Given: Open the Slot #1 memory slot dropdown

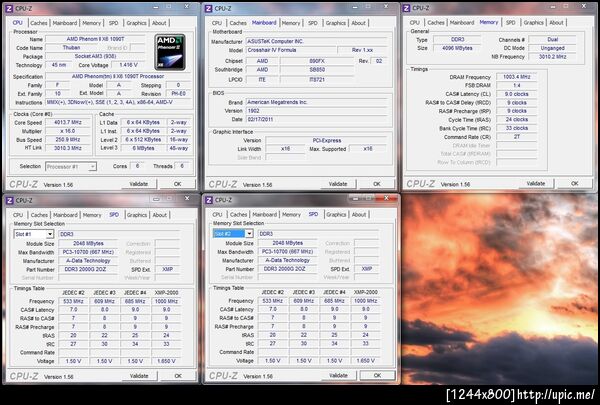Looking at the screenshot, I should (50, 234).
